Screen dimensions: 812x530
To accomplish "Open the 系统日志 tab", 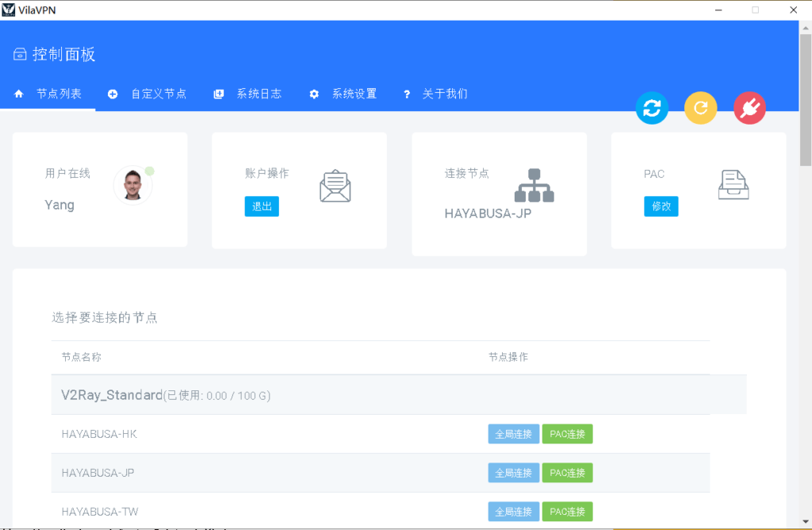I will (248, 94).
